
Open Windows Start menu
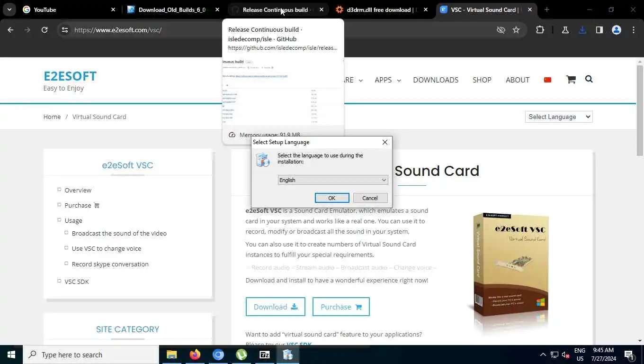11,355
